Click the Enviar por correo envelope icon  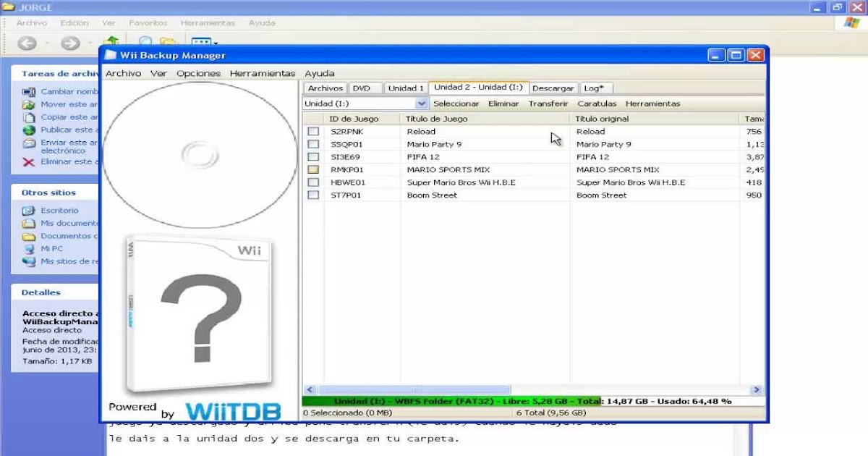[29, 143]
